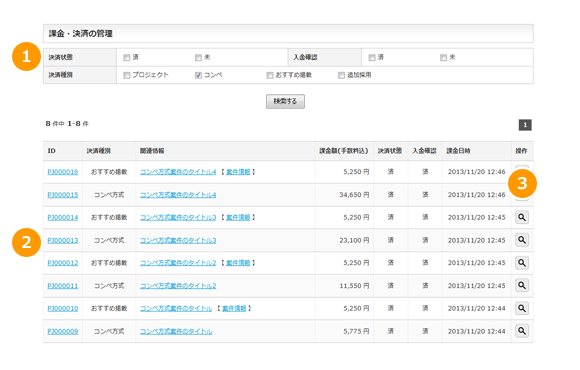Open title link コンペ方式案件のタイトル2 in row PJ000012
This screenshot has height=370, width=580.
click(178, 263)
